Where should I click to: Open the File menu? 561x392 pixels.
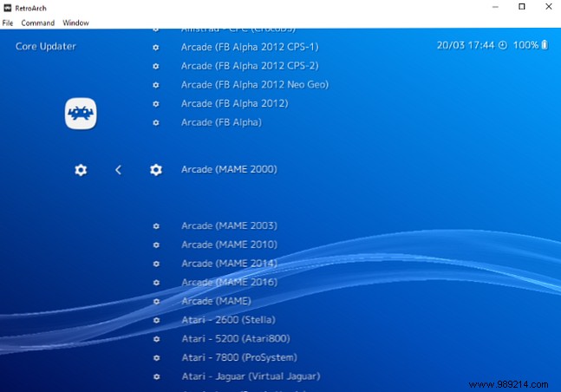point(8,23)
